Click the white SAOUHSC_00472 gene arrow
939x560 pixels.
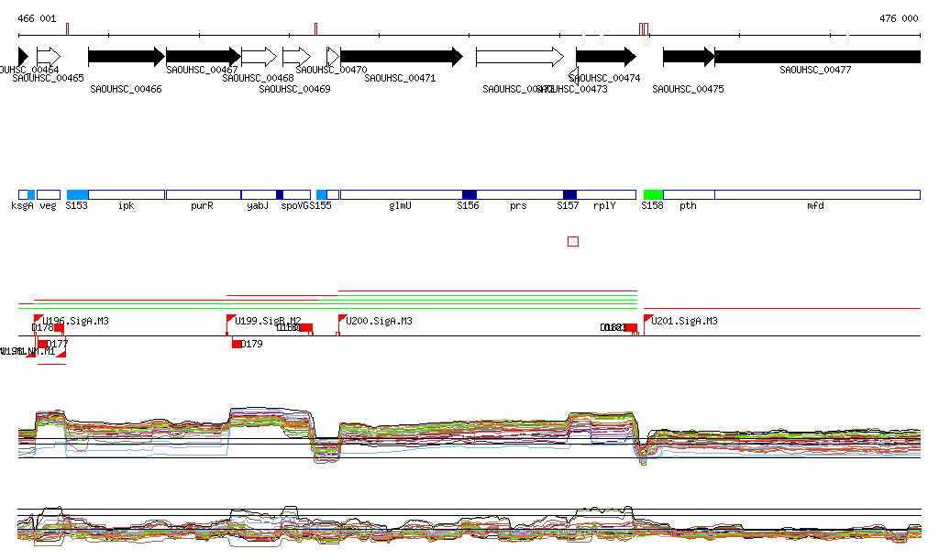[x=520, y=57]
